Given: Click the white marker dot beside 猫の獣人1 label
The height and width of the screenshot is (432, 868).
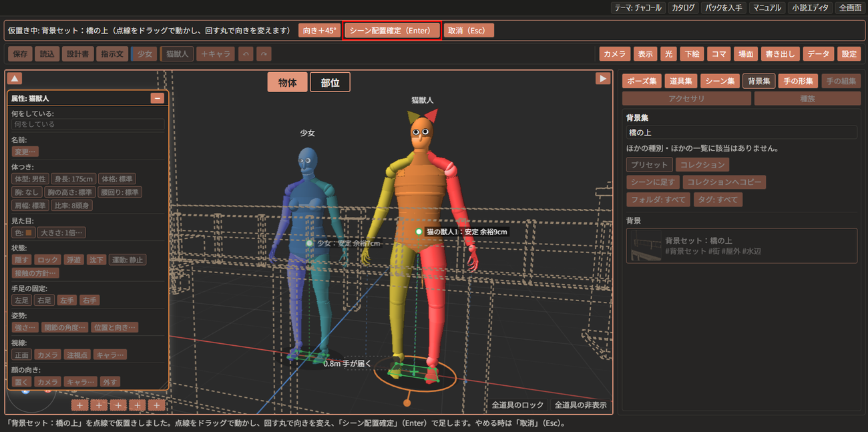Looking at the screenshot, I should point(419,232).
